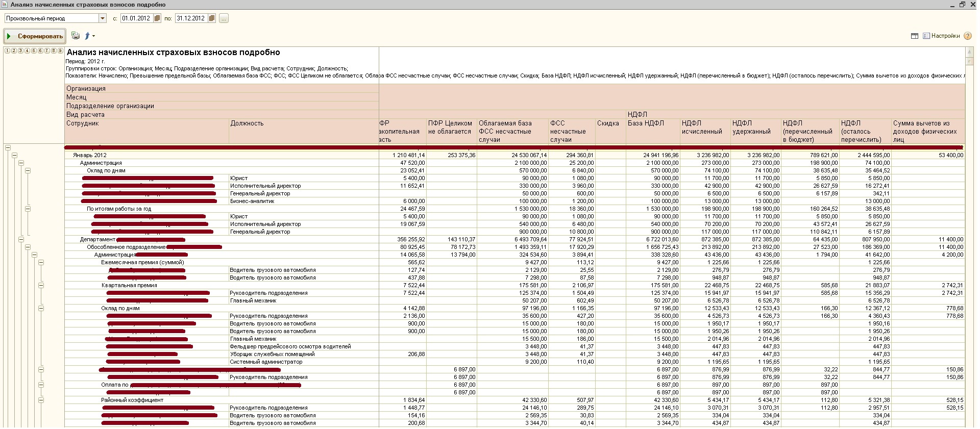Click the Месяц grouping header row
This screenshot has width=980, height=429.
point(222,97)
